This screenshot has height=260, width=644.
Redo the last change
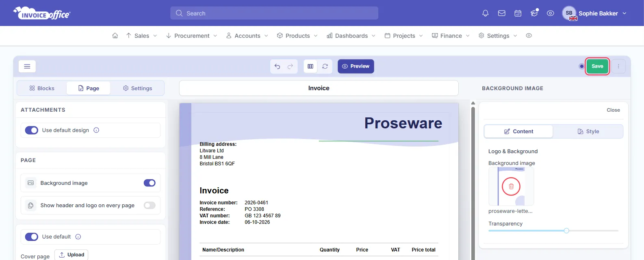(x=290, y=66)
